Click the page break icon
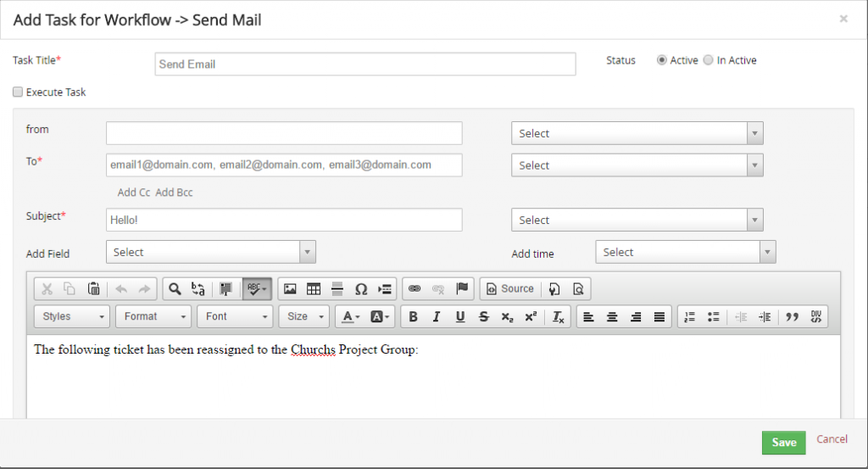 click(x=384, y=289)
